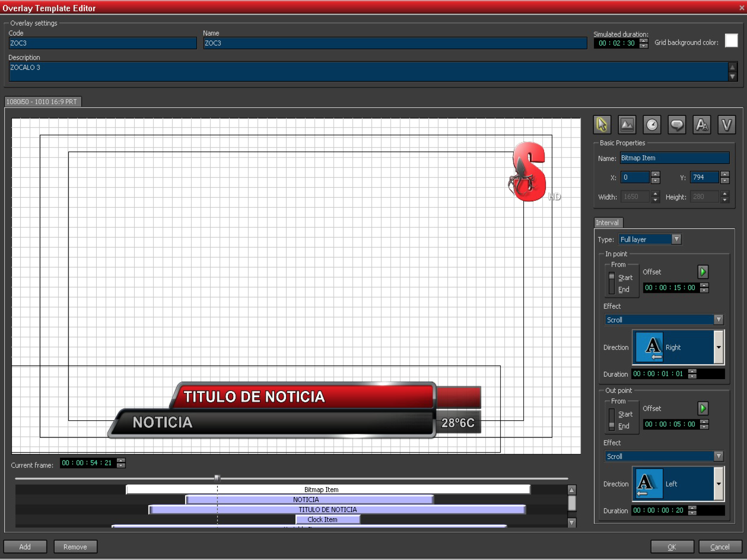Select the 1080i50 - 1010 16:9 PRT tab
747x560 pixels.
tap(42, 102)
